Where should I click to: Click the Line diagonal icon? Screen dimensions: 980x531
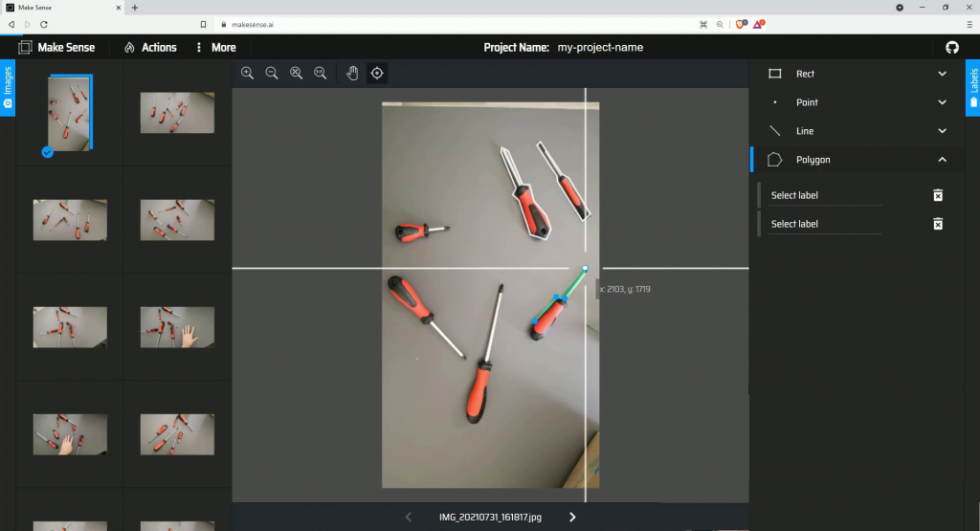click(775, 131)
